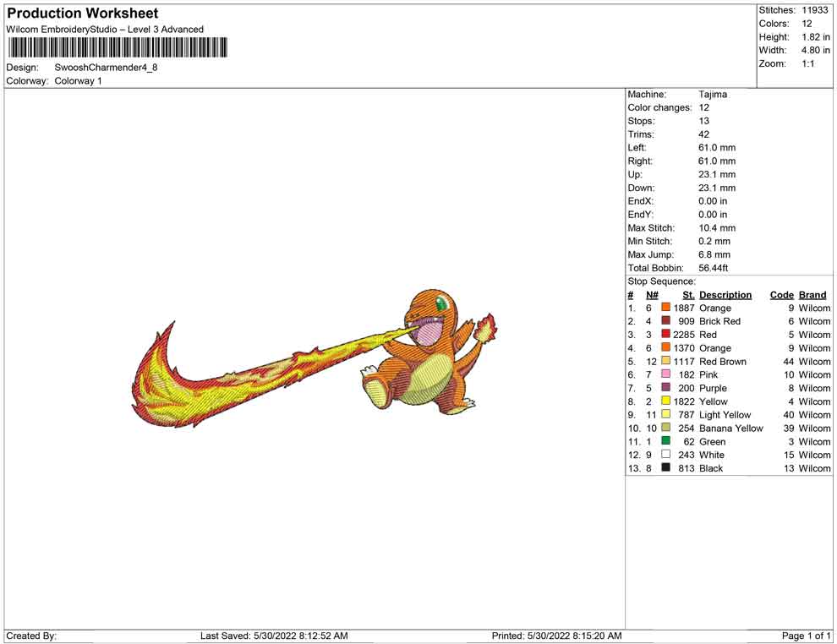The width and height of the screenshot is (837, 644).
Task: Click the code 44 in Red Brown row
Action: pos(789,361)
